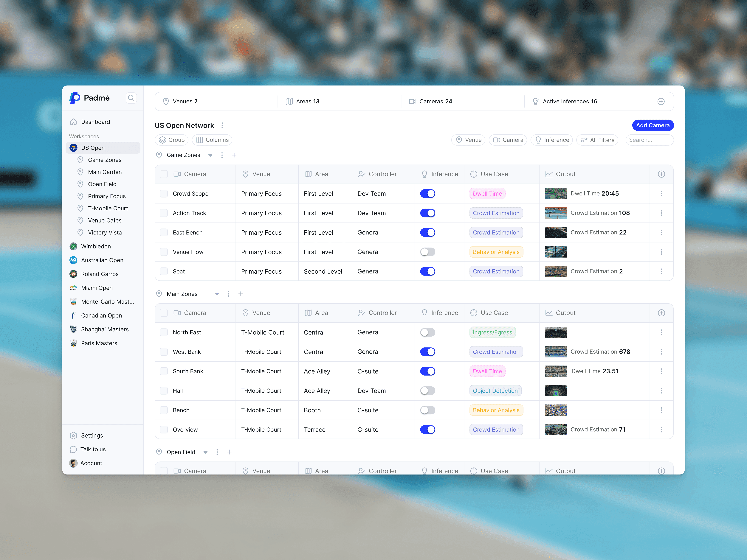
Task: Add a row with Main Zones plus icon
Action: [x=241, y=294]
